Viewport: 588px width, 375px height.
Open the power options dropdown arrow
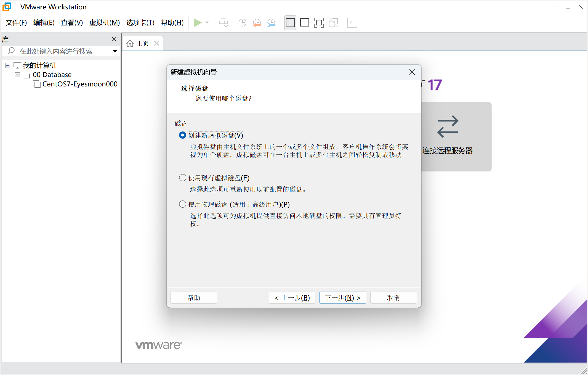207,23
